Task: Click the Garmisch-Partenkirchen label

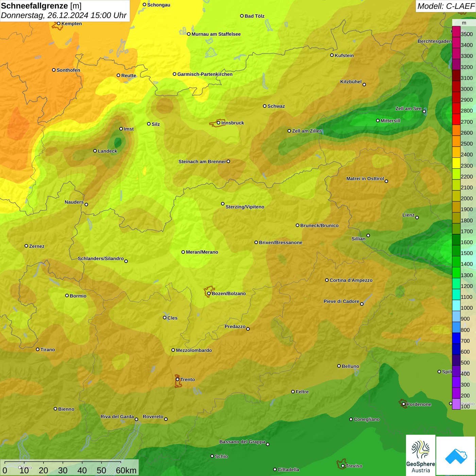Action: [205, 74]
